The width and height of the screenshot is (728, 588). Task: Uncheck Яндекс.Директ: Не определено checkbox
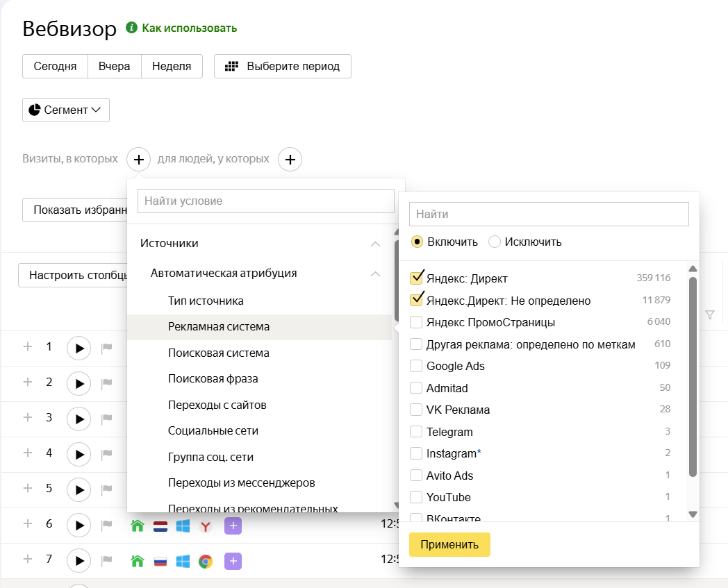417,300
